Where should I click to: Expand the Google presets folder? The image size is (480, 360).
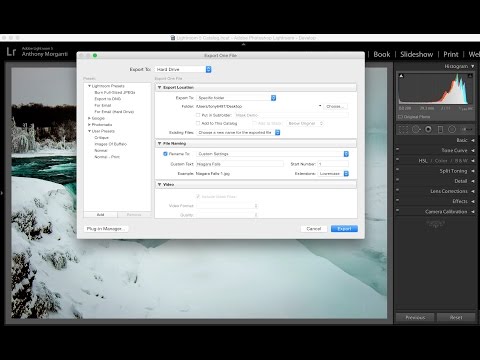89,118
